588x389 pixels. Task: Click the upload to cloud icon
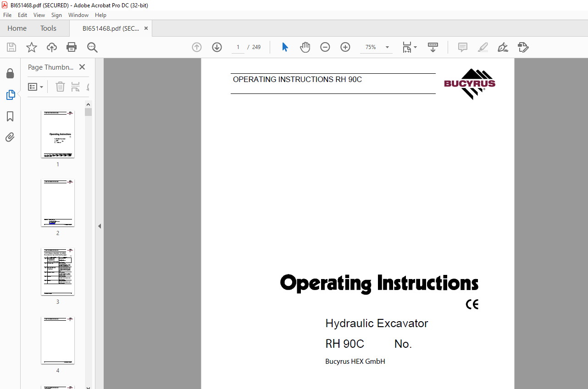[52, 47]
